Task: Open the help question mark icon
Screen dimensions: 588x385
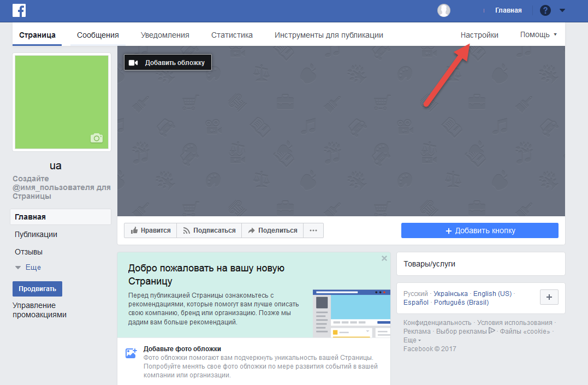Action: click(545, 10)
